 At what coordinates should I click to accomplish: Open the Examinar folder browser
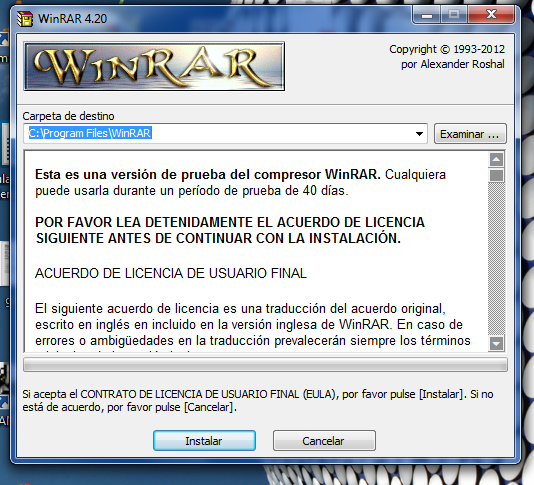click(470, 134)
